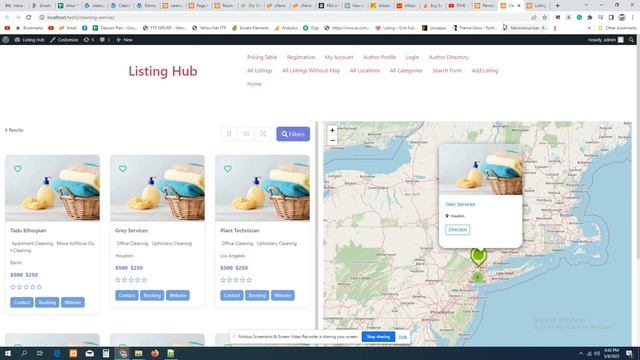This screenshot has height=360, width=640.
Task: Favorite the Plant Technician listing heart icon
Action: [x=227, y=169]
